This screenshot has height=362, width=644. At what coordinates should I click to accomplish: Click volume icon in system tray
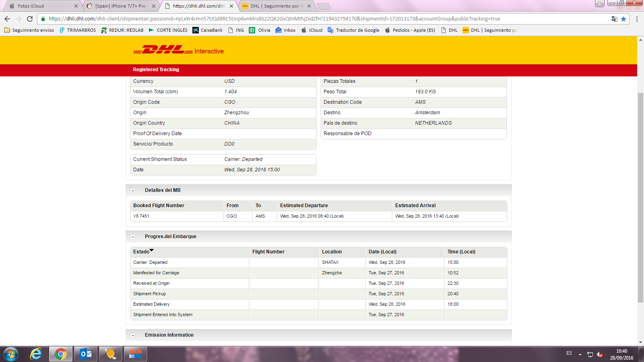pos(600,354)
